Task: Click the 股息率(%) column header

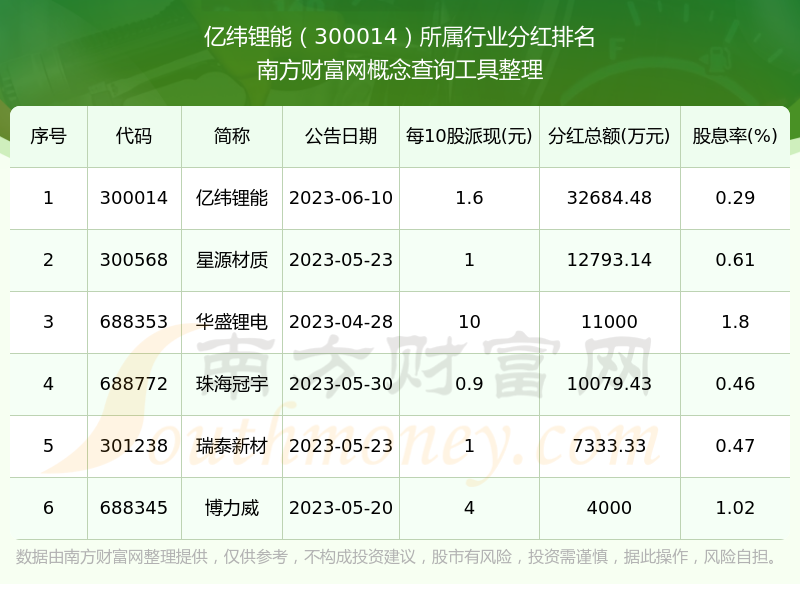Action: pyautogui.click(x=735, y=136)
